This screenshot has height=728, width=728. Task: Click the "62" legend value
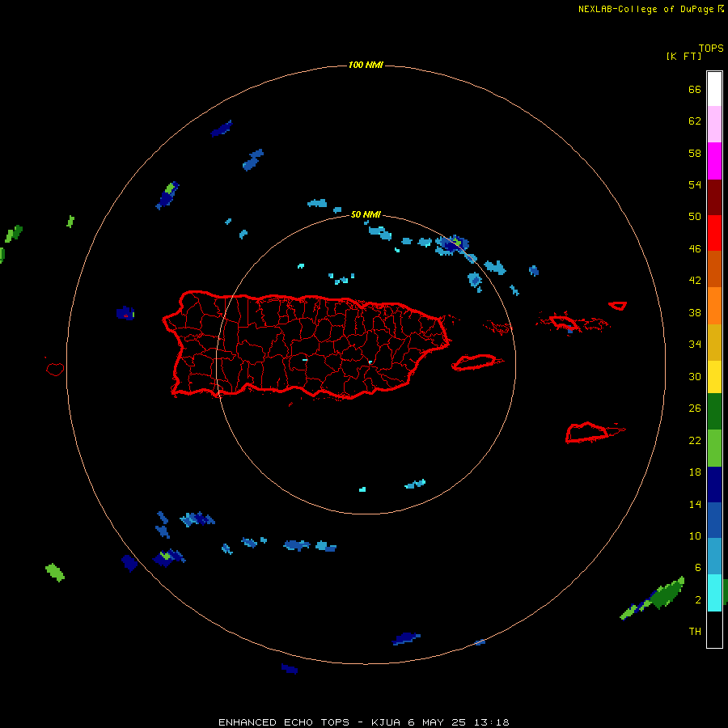coord(695,121)
